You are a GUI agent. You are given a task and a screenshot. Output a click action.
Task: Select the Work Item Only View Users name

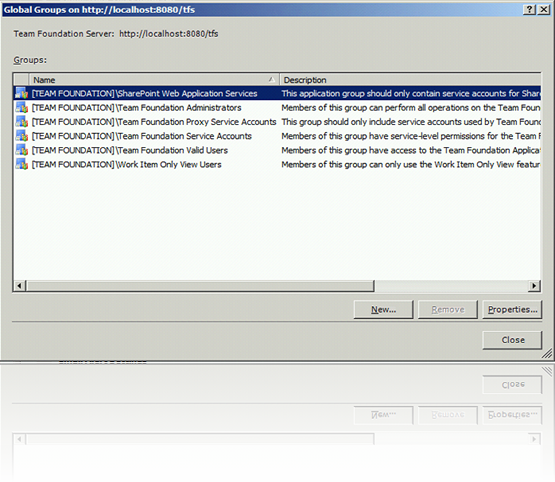point(126,164)
